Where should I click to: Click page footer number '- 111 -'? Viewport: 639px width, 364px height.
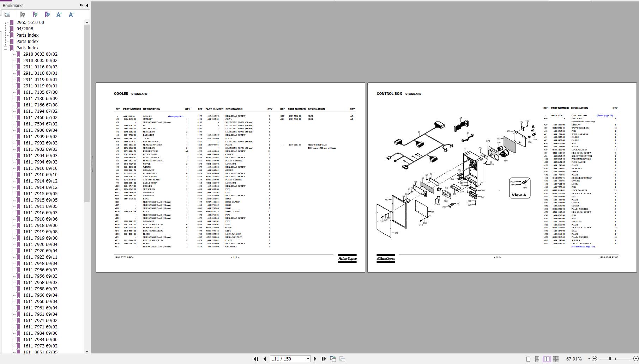(x=235, y=257)
